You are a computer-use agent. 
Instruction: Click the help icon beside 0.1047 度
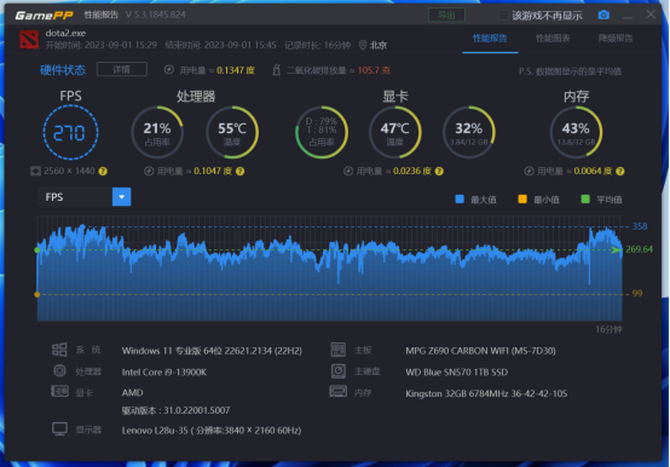(x=240, y=171)
